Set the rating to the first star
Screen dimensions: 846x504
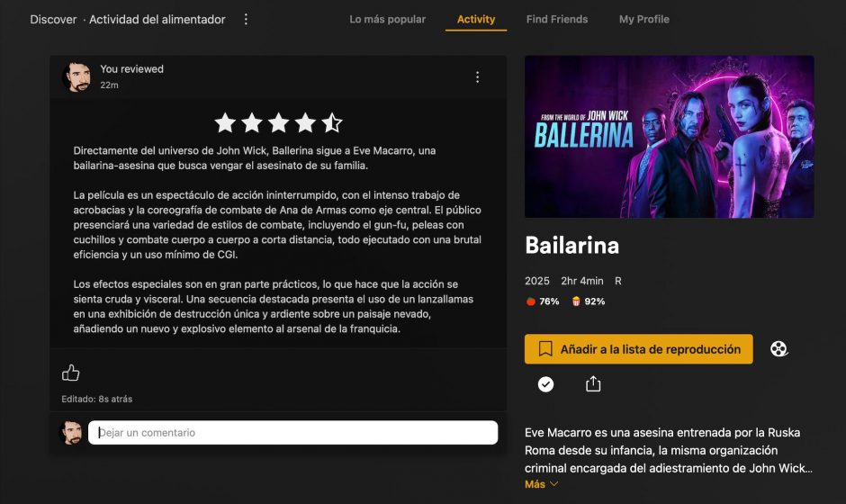pyautogui.click(x=225, y=123)
